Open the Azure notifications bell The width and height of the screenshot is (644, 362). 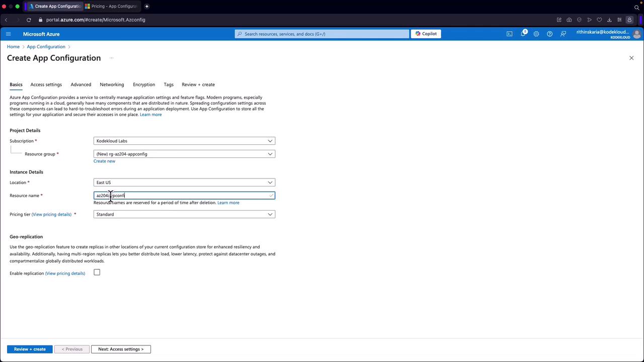pos(523,34)
